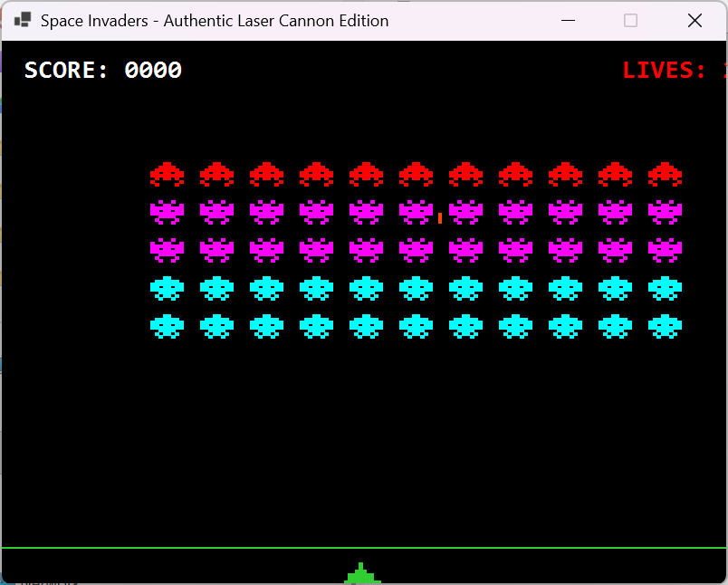Image resolution: width=728 pixels, height=585 pixels.
Task: Click the orange laser bolt between magenta aliens
Action: point(440,217)
